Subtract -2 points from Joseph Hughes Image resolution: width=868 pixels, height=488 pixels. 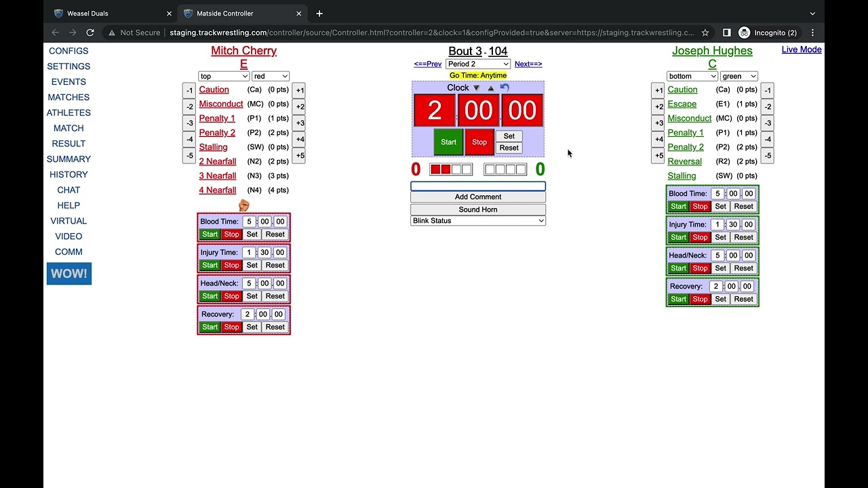(767, 107)
